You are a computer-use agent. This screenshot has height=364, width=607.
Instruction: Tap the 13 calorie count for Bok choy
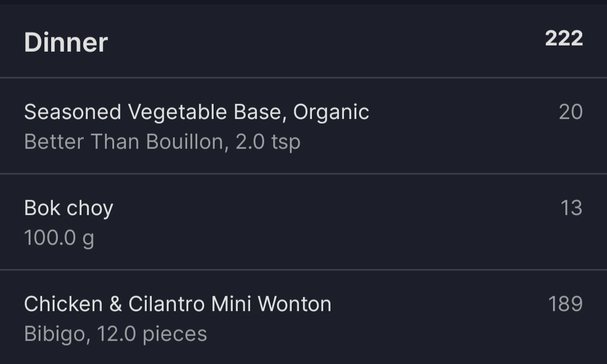pos(572,208)
